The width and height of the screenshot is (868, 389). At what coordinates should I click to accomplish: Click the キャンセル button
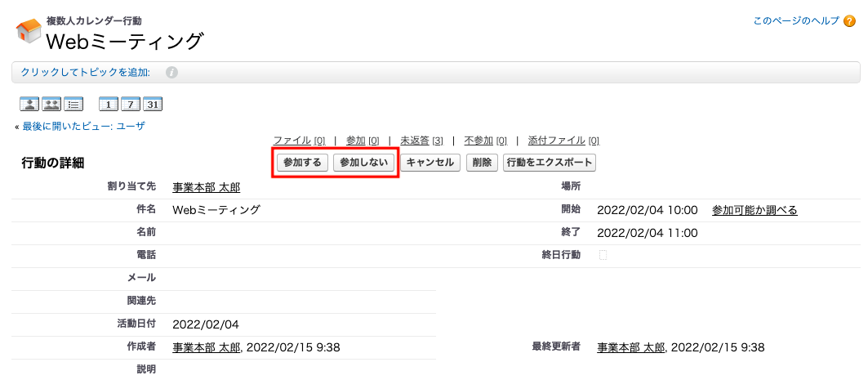tap(430, 163)
